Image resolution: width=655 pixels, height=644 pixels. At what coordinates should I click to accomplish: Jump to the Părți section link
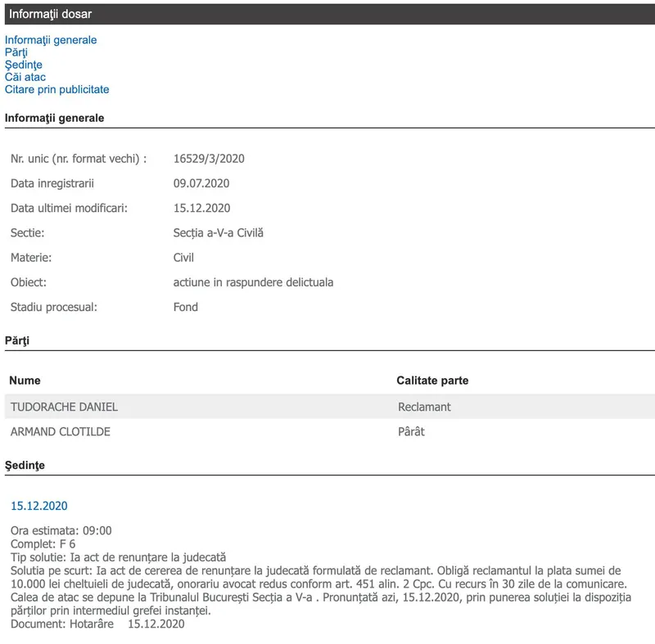(x=16, y=52)
